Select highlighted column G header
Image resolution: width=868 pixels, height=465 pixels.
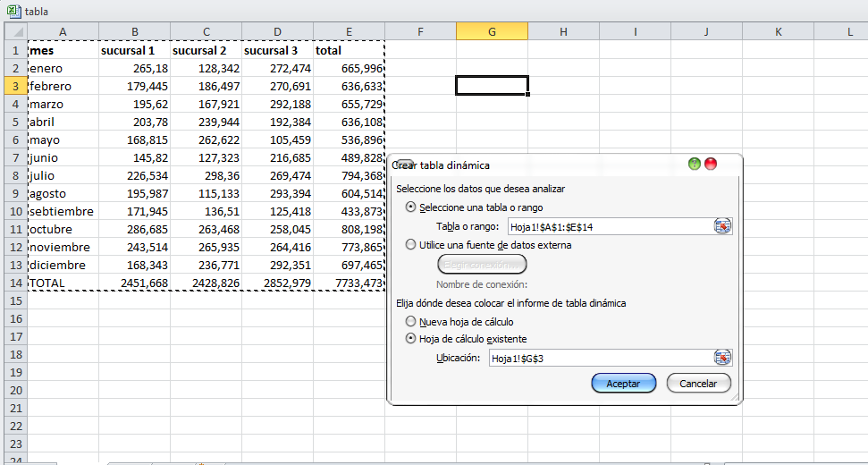tap(492, 32)
